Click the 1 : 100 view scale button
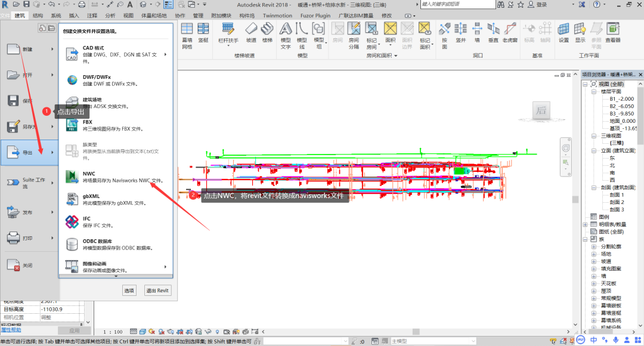The height and width of the screenshot is (346, 644). pos(113,332)
